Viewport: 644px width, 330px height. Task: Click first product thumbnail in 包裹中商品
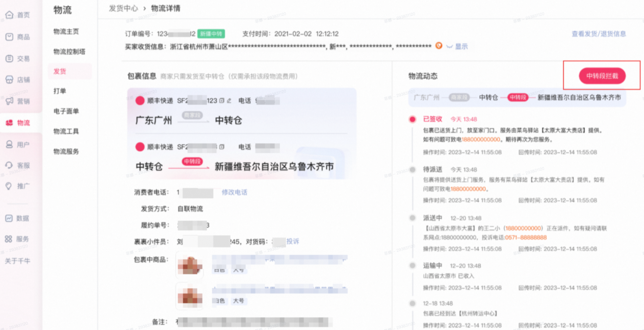click(190, 266)
